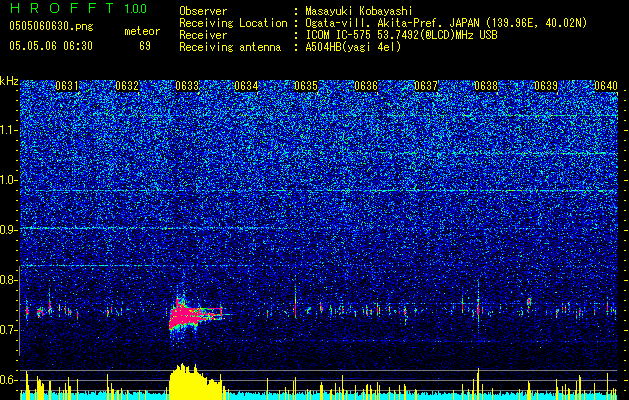Click the 0639 time marker
The width and height of the screenshot is (629, 400).
pyautogui.click(x=546, y=86)
